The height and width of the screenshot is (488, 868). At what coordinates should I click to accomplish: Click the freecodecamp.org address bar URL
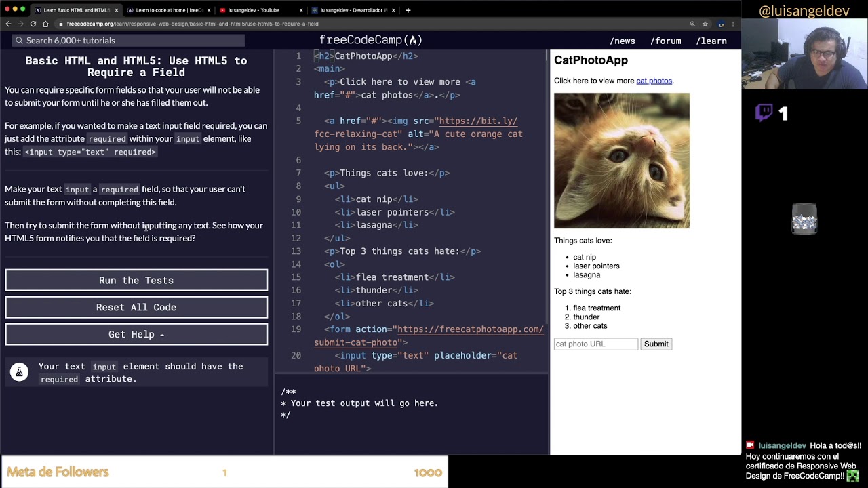(x=193, y=24)
